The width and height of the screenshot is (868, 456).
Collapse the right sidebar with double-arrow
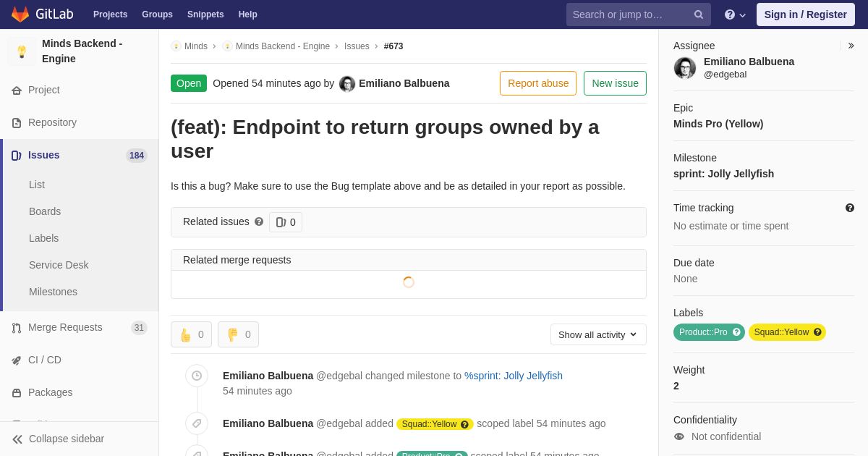tap(851, 46)
